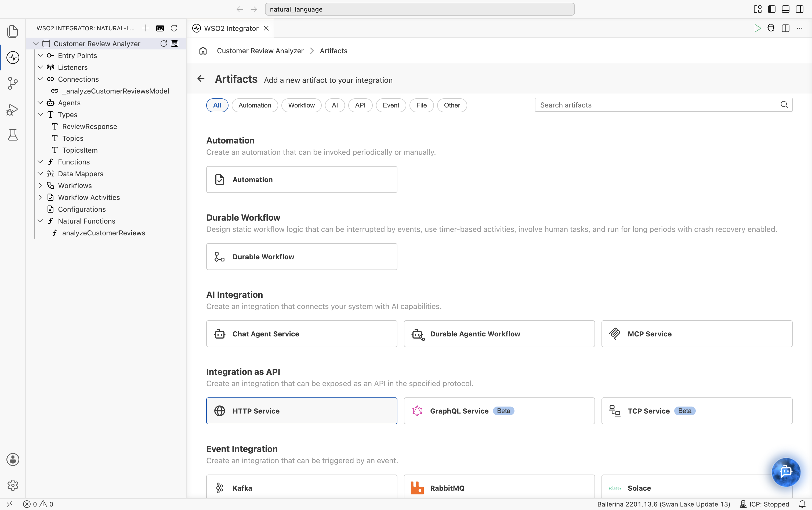
Task: Click the search magnifier icon in artifacts search
Action: tap(784, 105)
